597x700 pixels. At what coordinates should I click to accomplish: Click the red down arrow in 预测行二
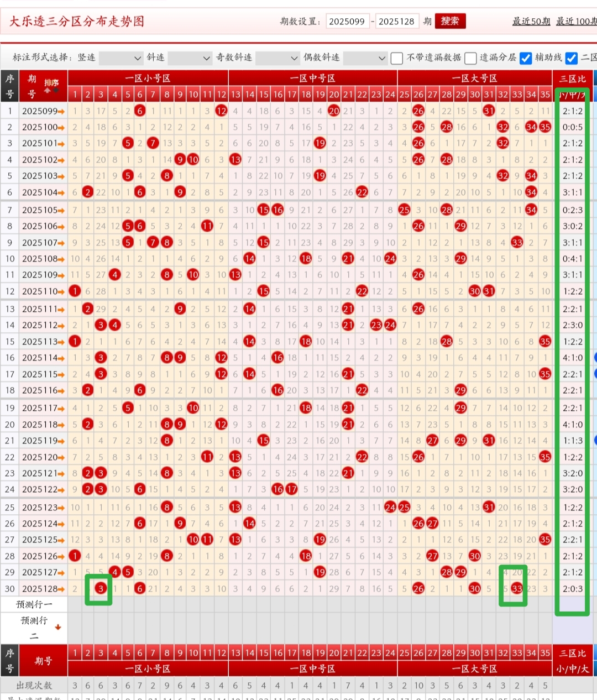tap(57, 627)
